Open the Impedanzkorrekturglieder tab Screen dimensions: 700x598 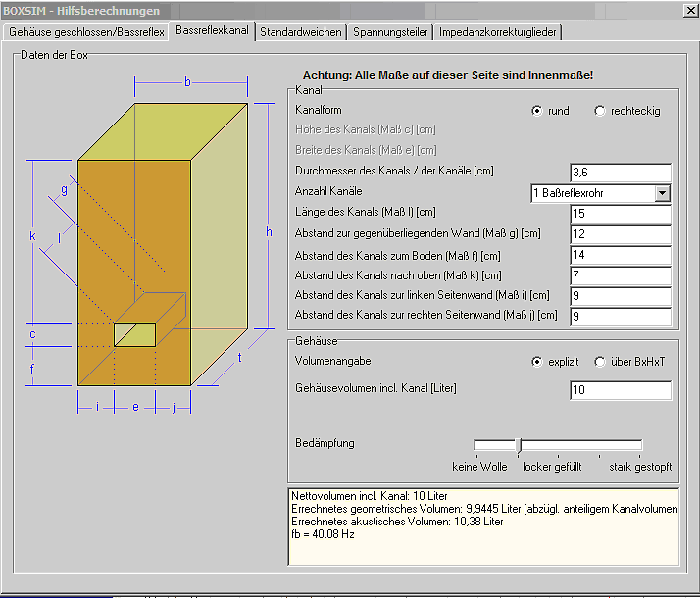(x=497, y=32)
